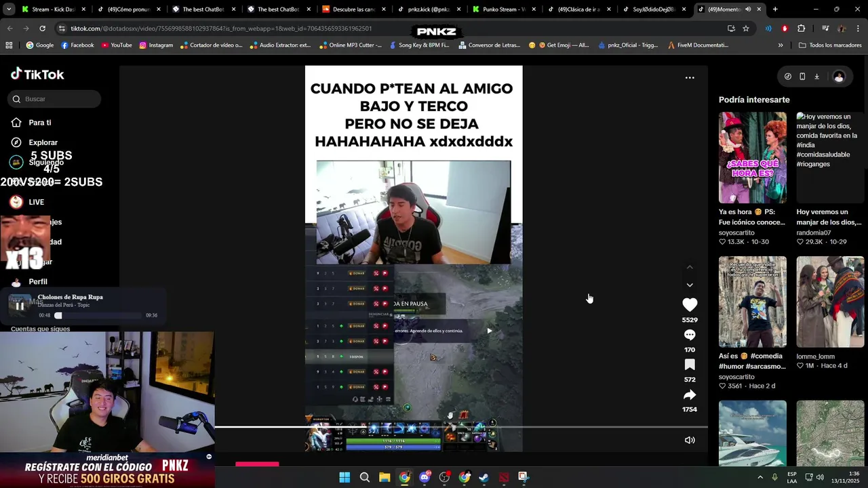Open the lomme_lomm video thumbnail
868x488 pixels.
click(x=830, y=302)
